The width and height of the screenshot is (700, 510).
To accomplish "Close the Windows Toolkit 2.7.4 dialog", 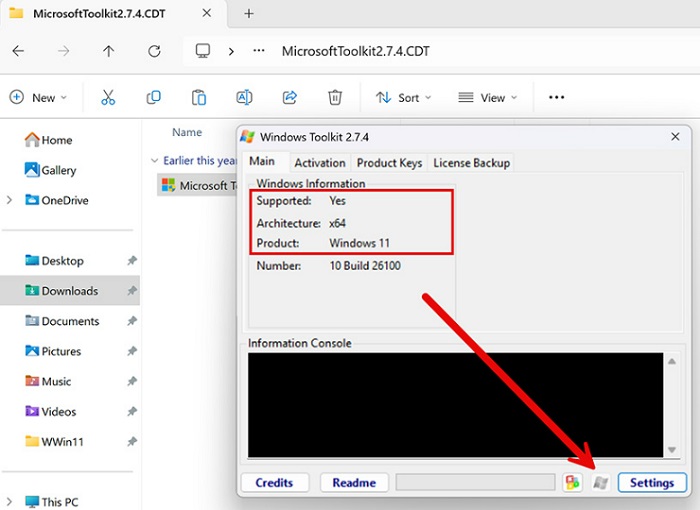I will click(675, 137).
